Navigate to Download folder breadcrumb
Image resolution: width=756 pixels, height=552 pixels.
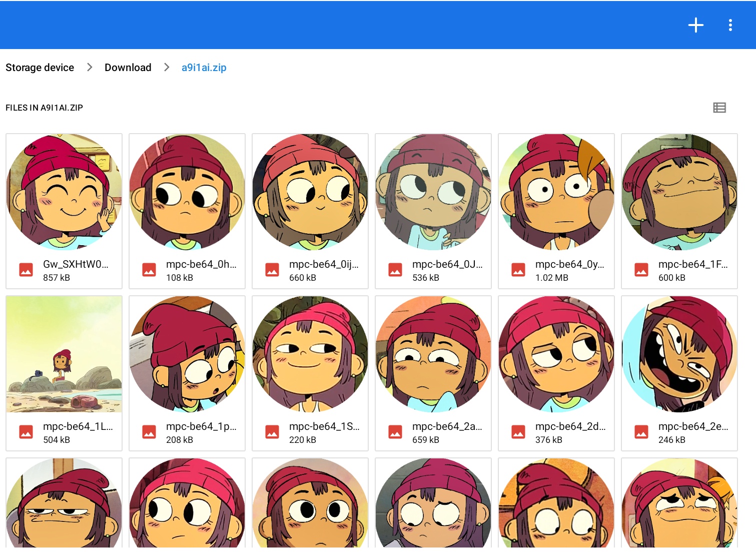tap(128, 68)
